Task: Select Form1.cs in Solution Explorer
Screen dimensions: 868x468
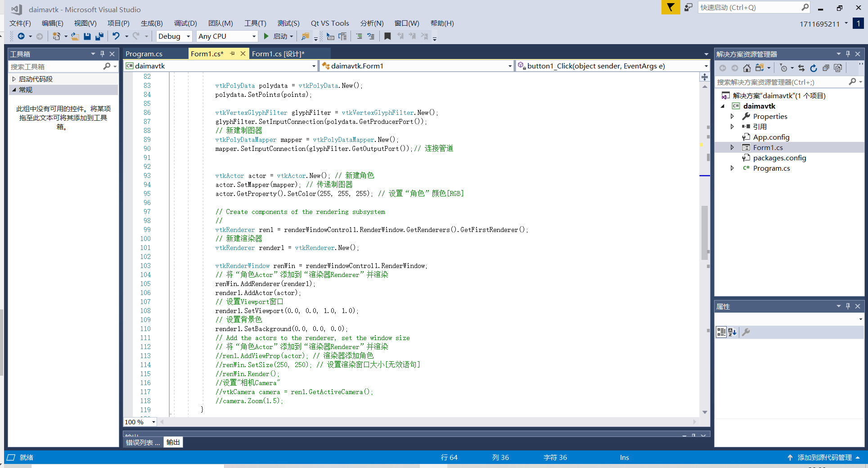Action: (x=768, y=147)
